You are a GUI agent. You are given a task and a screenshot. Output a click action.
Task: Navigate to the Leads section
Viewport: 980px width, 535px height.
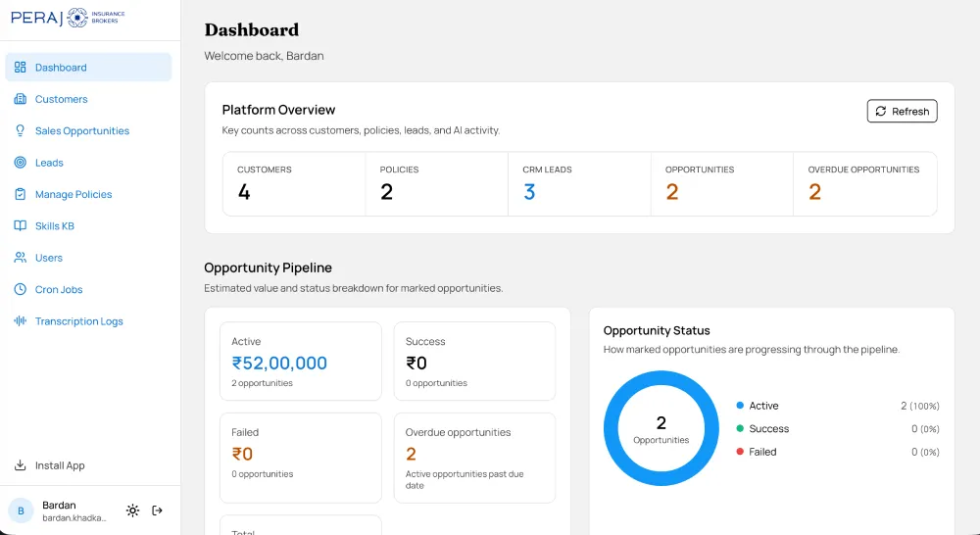88,163
